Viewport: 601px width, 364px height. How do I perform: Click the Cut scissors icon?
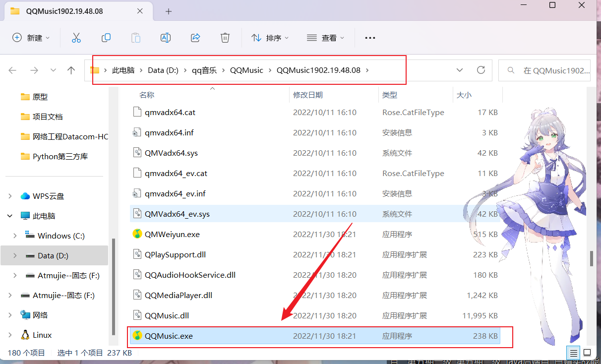pyautogui.click(x=76, y=38)
